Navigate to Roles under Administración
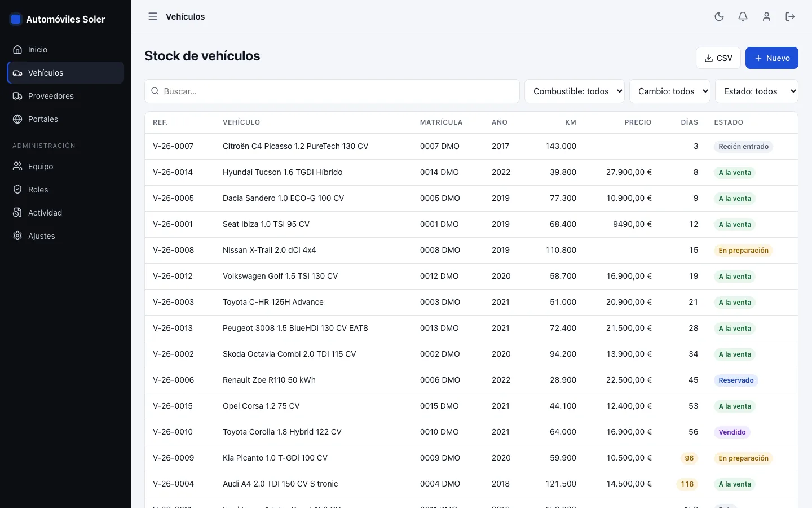This screenshot has width=812, height=508. pos(65,190)
